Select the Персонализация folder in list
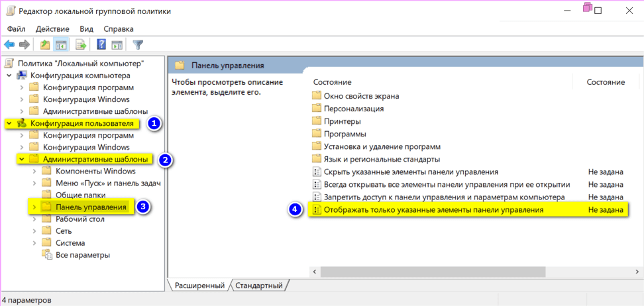 coord(353,109)
